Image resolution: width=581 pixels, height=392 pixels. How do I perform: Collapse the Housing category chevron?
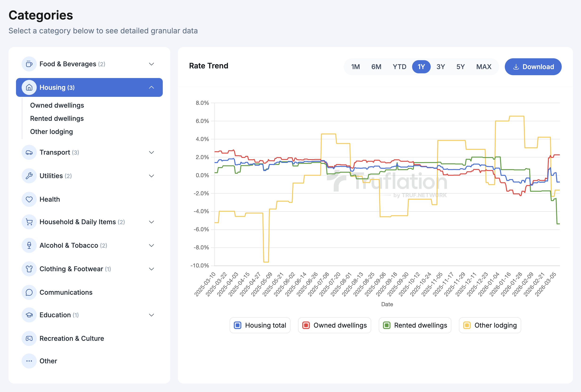pos(151,87)
